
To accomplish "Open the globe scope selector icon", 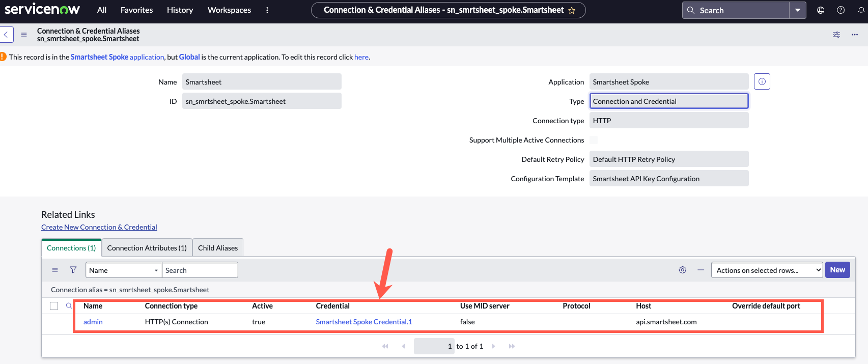I will tap(821, 10).
